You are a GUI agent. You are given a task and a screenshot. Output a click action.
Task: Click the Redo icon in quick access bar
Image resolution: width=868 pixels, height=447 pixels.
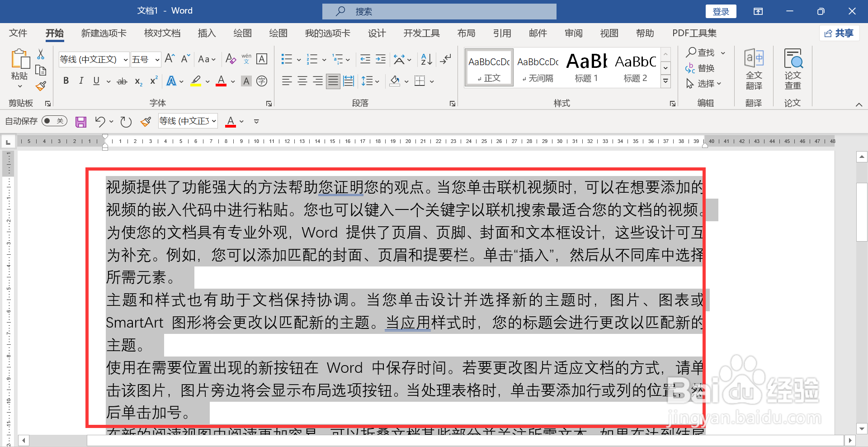pos(126,122)
